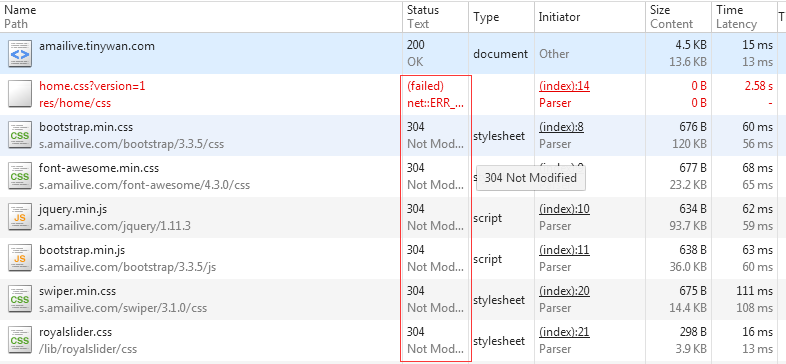This screenshot has height=364, width=786.
Task: Click the 68 ms time value
Action: point(757,168)
